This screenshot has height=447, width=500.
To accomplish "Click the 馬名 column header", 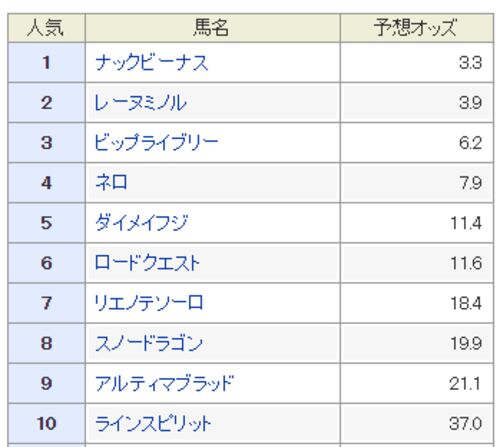I will (213, 28).
